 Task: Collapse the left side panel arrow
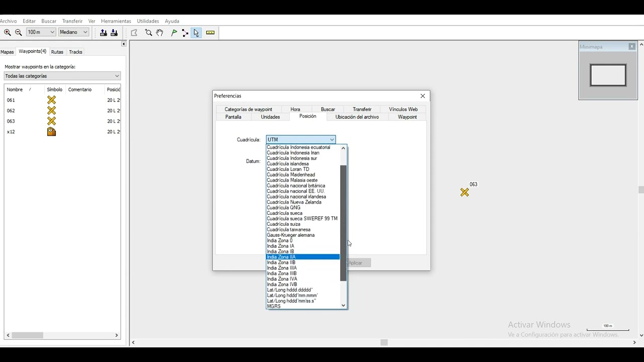coord(124,44)
